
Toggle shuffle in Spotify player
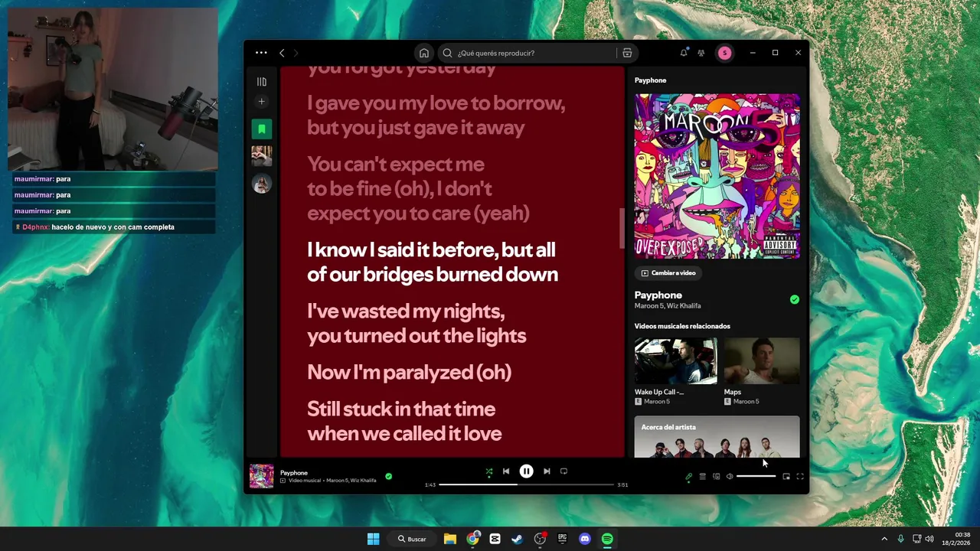(488, 471)
